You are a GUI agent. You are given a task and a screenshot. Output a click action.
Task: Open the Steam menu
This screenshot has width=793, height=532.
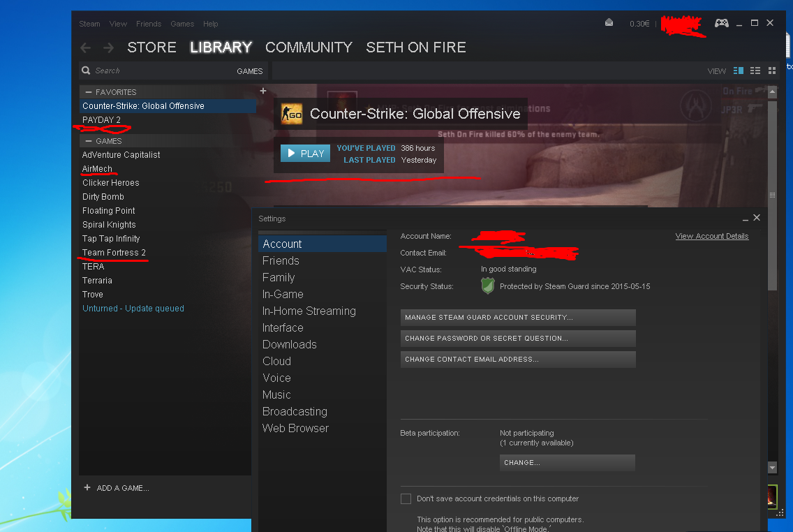click(x=89, y=24)
